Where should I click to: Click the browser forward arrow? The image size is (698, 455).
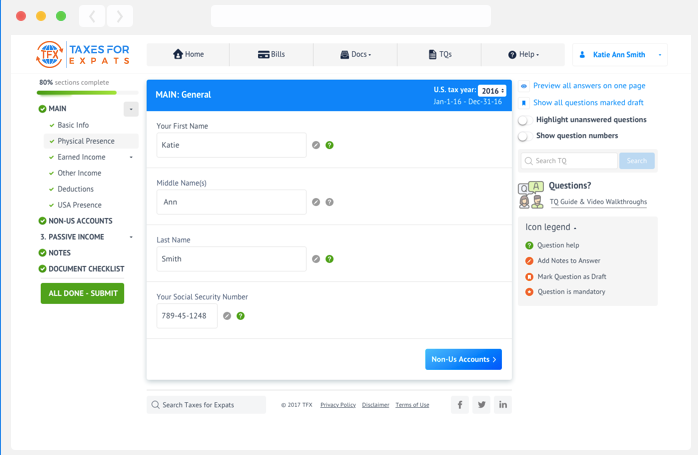119,16
